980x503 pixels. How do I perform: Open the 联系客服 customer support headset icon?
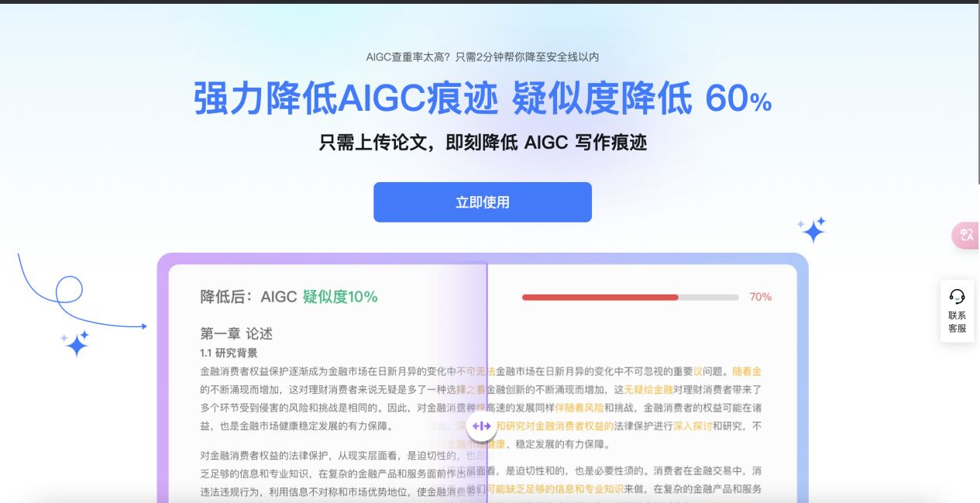click(x=958, y=310)
